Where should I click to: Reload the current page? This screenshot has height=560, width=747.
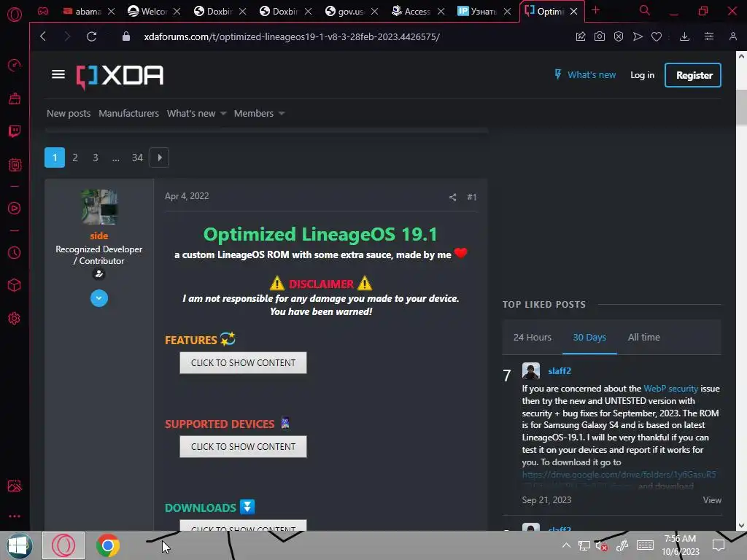[91, 36]
